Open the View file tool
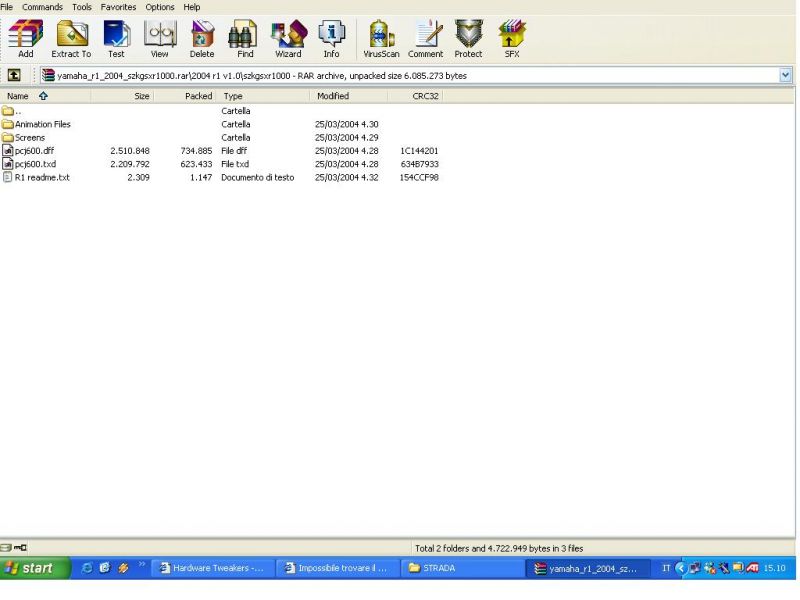800x600 pixels. [160, 39]
